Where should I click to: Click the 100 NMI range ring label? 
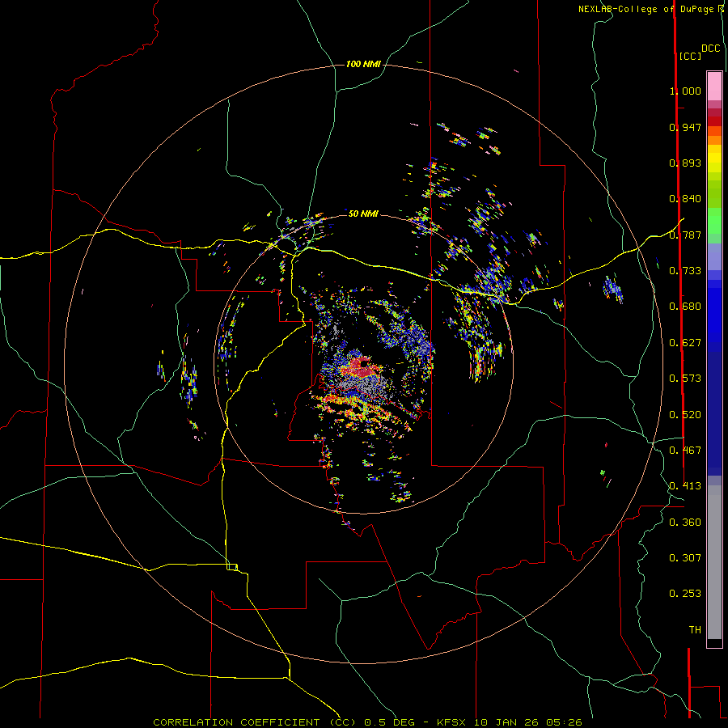363,64
